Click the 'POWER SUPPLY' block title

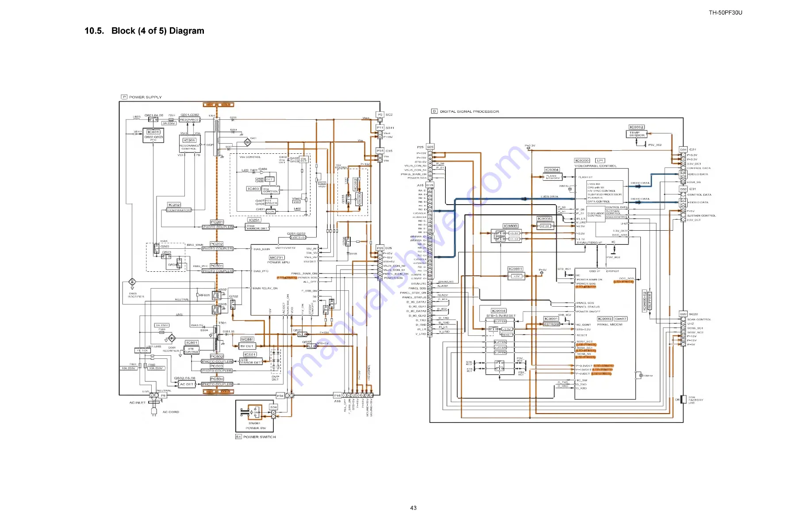(x=146, y=97)
